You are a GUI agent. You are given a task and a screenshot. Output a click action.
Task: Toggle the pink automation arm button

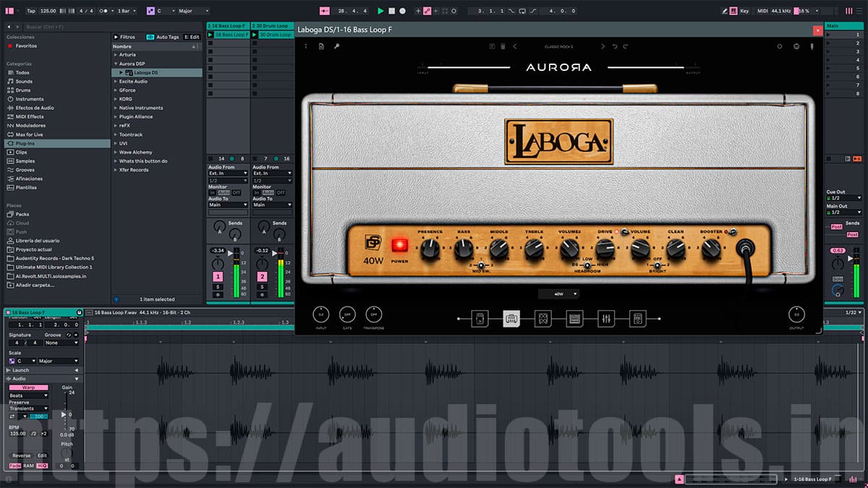tap(428, 11)
